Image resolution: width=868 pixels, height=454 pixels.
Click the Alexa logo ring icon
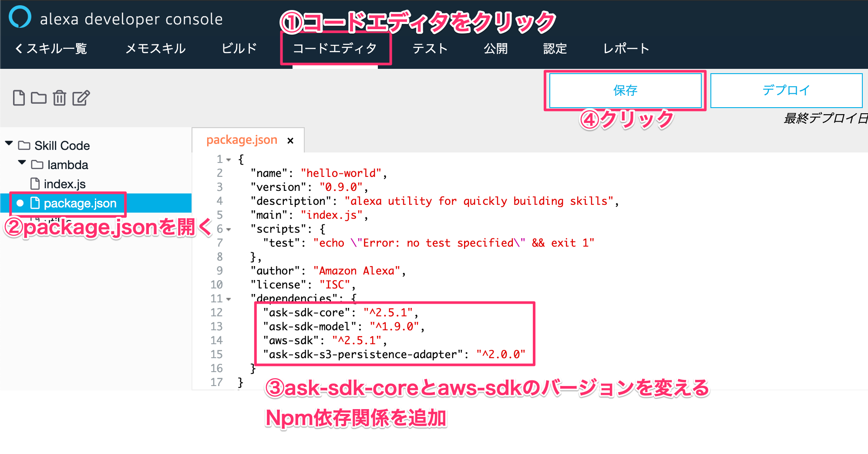[x=20, y=17]
